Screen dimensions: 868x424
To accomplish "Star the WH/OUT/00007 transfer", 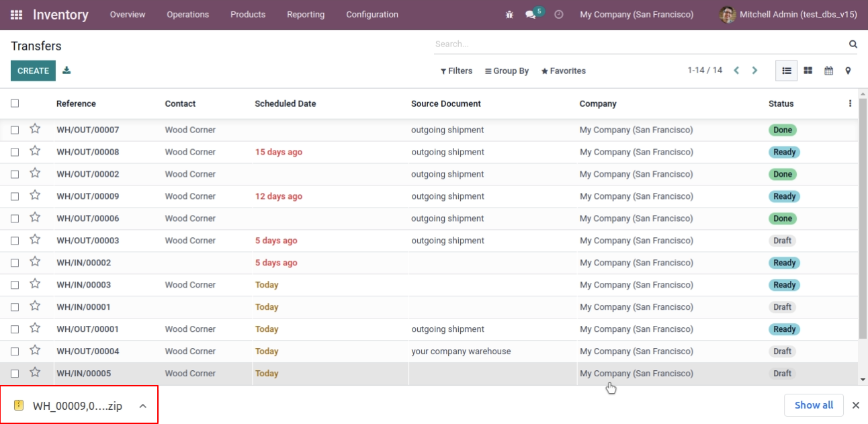I will (x=35, y=129).
